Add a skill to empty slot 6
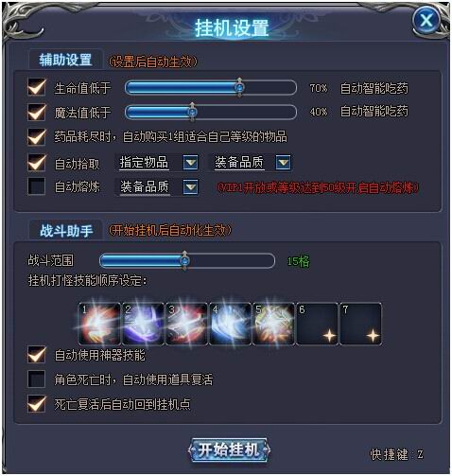452x476 pixels. click(x=318, y=324)
